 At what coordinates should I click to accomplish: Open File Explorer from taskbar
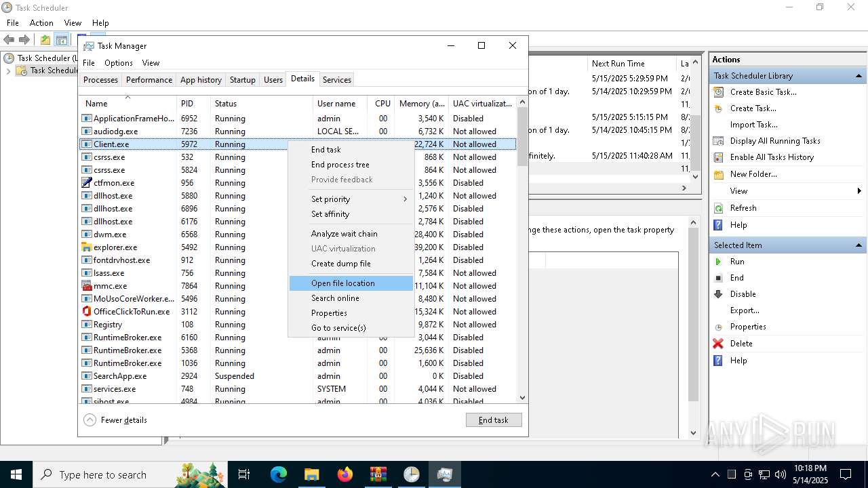312,474
